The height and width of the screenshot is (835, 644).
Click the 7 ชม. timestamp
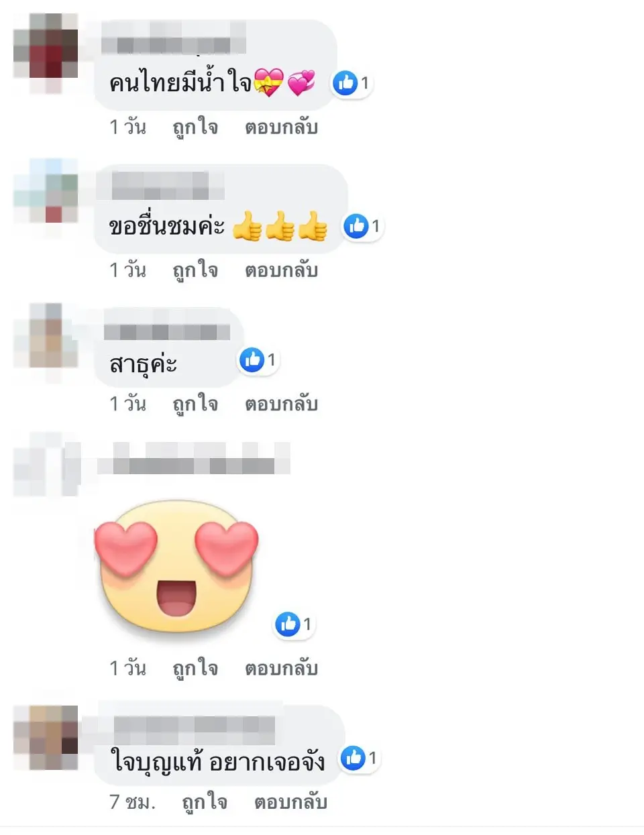click(x=132, y=802)
